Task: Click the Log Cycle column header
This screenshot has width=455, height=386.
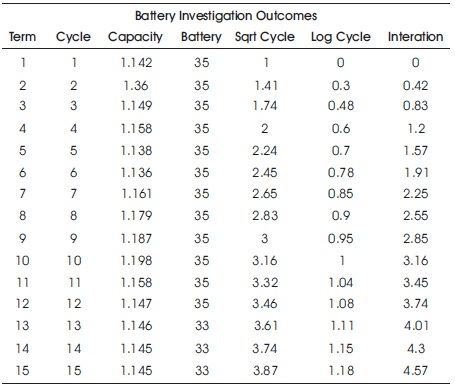Action: (341, 37)
